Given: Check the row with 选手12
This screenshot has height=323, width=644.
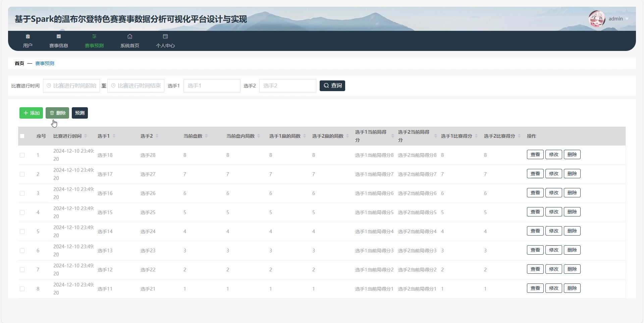Looking at the screenshot, I should 22,270.
